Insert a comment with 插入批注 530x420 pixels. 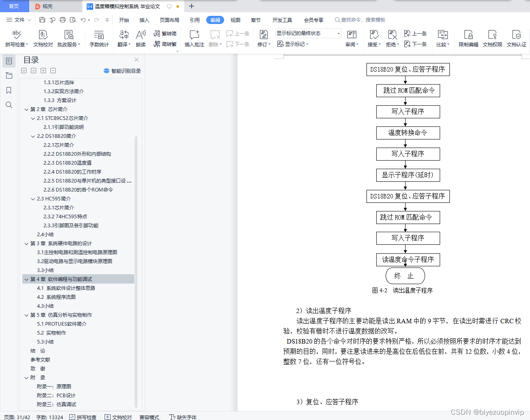pos(194,38)
